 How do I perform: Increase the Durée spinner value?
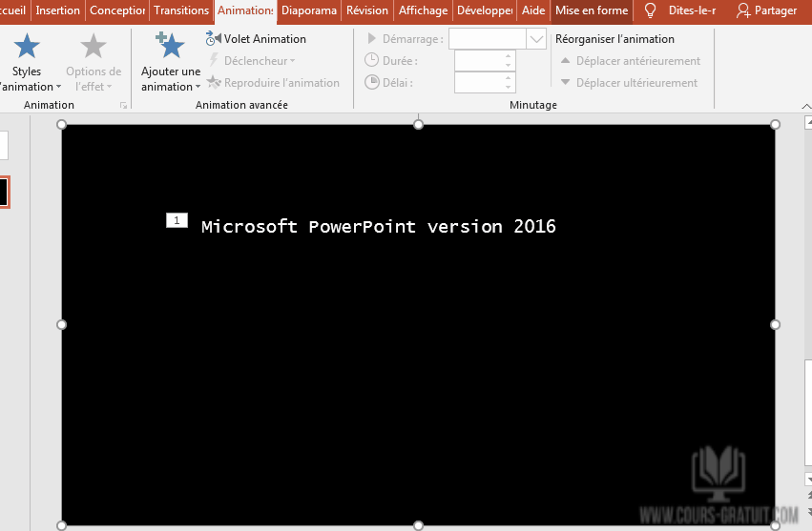click(508, 56)
